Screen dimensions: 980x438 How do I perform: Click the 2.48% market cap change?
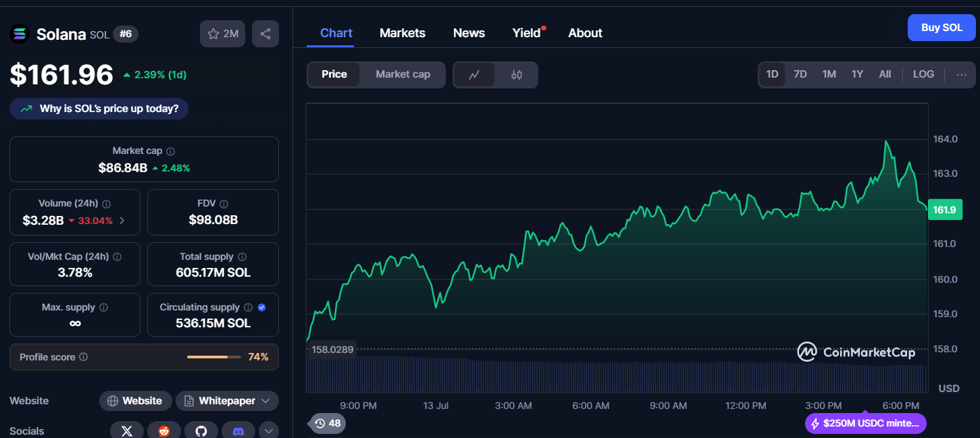pyautogui.click(x=171, y=168)
